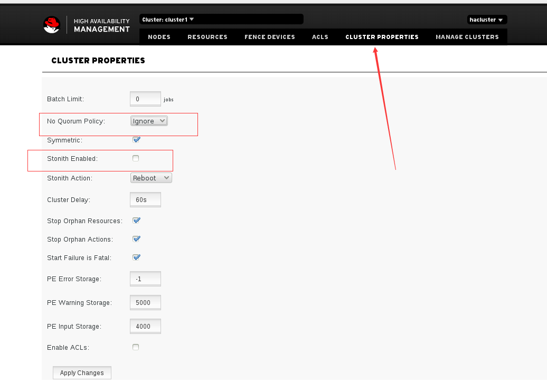This screenshot has width=547, height=392.
Task: Click the Apply Changes button
Action: [x=82, y=373]
